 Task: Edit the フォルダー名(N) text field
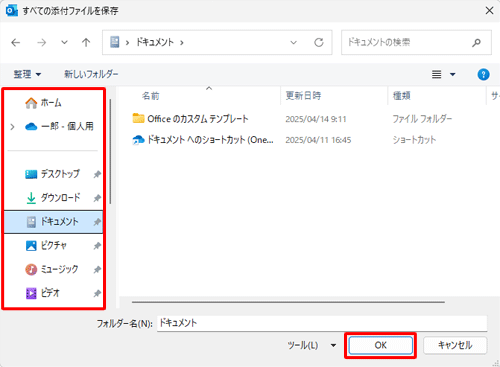tap(322, 323)
